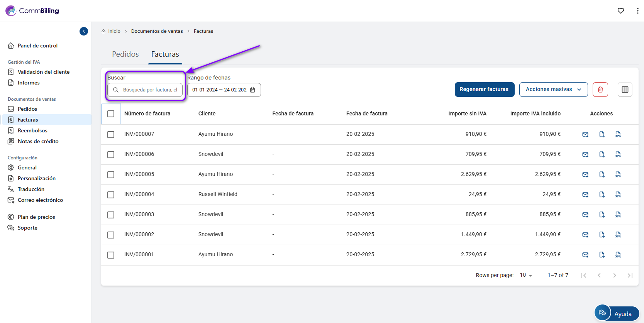Tick the checkbox for invoice INV/000001
This screenshot has width=644, height=323.
point(111,255)
